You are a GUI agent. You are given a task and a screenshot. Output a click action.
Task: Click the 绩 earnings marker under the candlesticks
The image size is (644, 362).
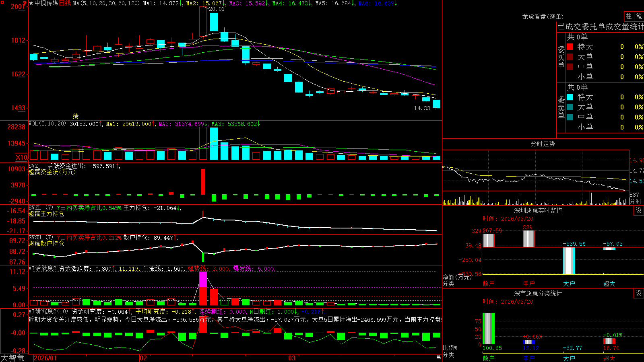[x=76, y=116]
